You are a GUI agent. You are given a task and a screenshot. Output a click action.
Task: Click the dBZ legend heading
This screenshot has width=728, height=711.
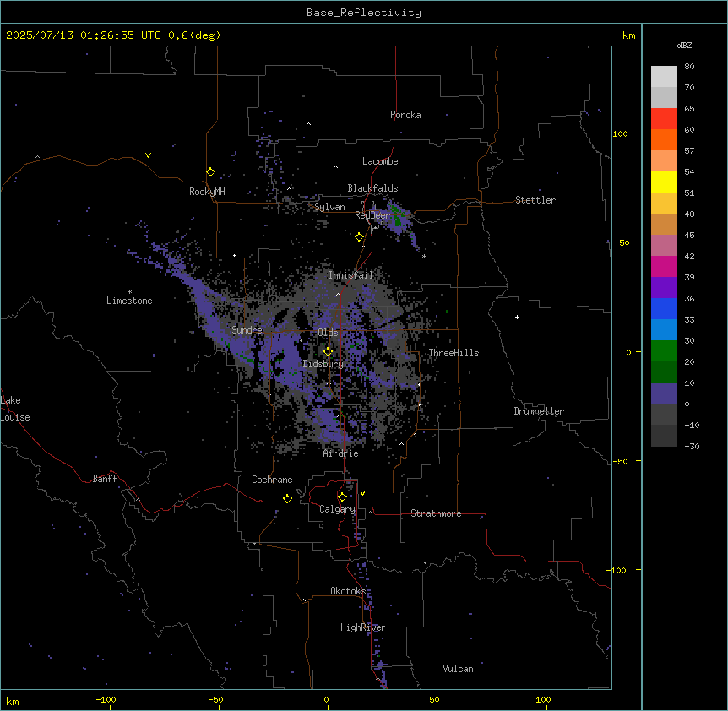[x=684, y=45]
